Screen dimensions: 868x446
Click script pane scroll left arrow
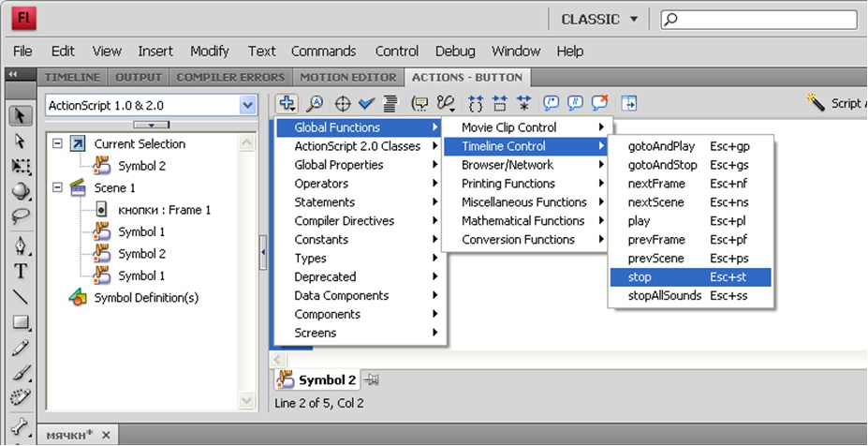(x=277, y=359)
